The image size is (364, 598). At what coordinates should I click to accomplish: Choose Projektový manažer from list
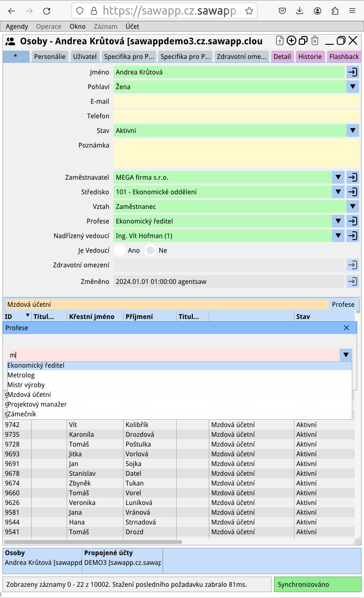(180, 404)
